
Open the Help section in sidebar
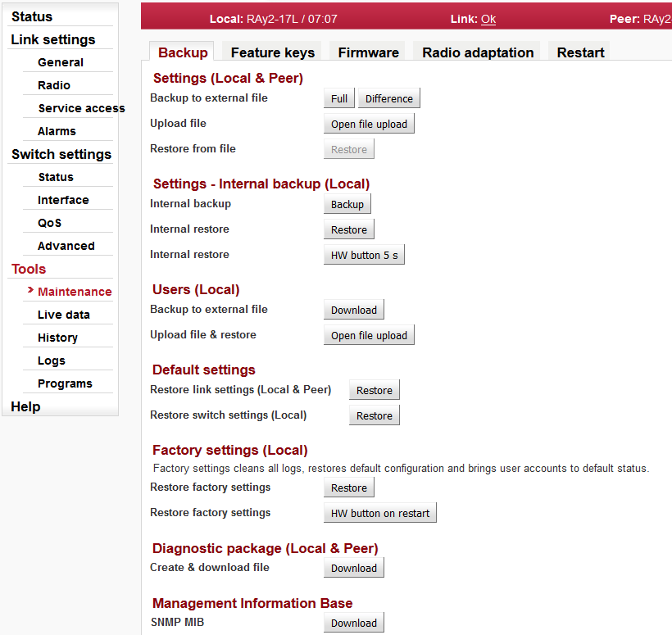tap(25, 406)
